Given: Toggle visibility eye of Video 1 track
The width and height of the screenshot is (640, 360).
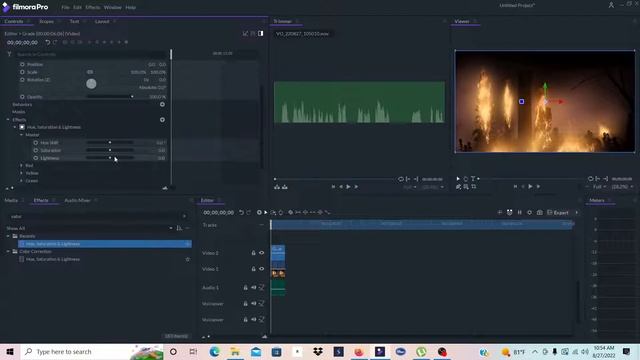Looking at the screenshot, I should pyautogui.click(x=262, y=269).
